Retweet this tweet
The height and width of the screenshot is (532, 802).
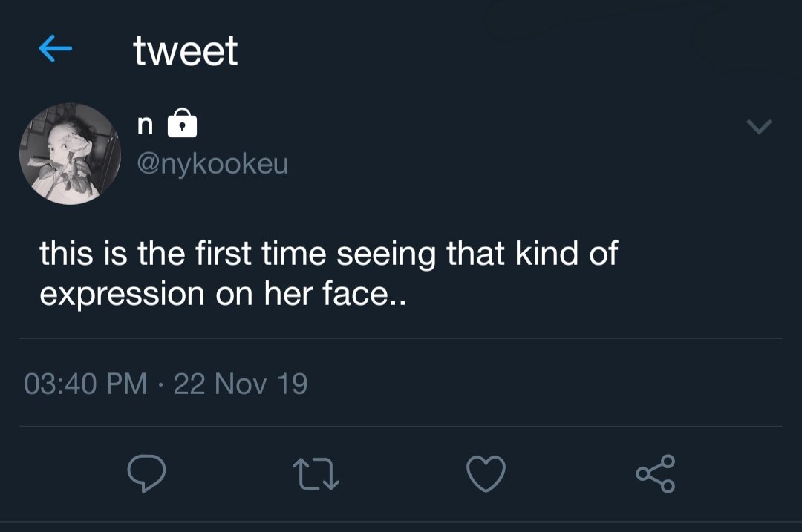pos(316,473)
